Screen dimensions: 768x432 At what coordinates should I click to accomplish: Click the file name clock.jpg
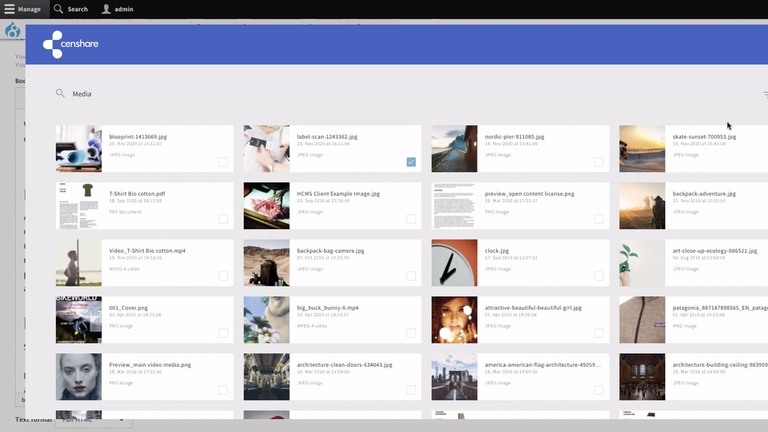497,251
